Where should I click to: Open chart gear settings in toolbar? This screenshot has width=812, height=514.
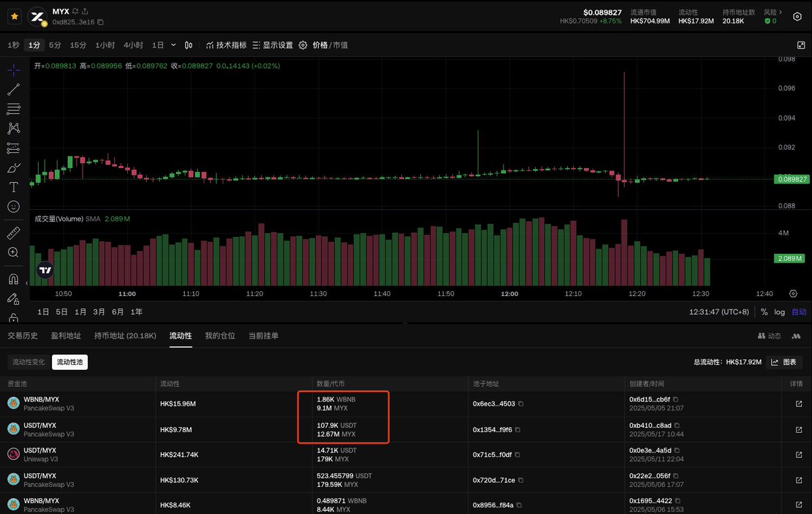coord(302,45)
